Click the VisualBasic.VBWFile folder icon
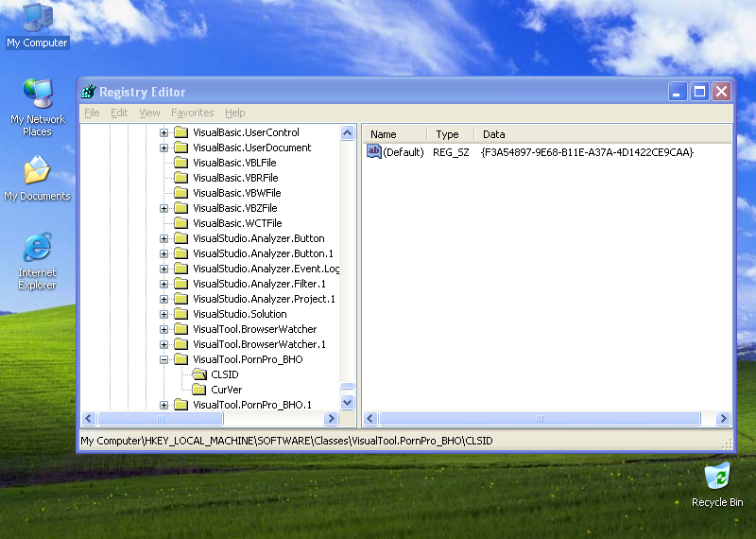This screenshot has width=756, height=539. click(x=180, y=193)
